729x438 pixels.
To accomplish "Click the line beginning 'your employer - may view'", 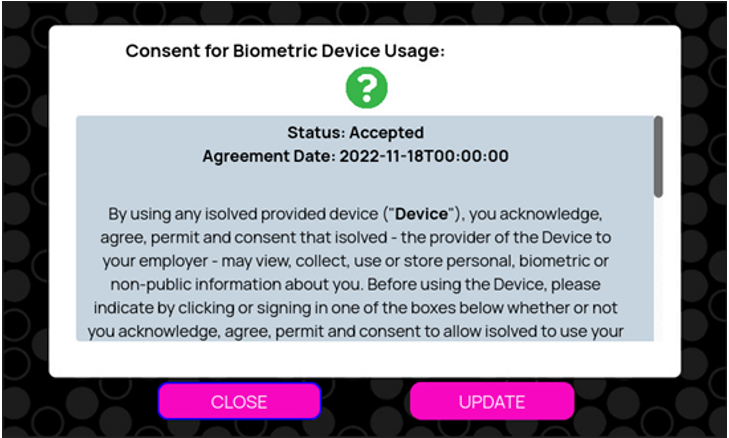I will point(356,261).
